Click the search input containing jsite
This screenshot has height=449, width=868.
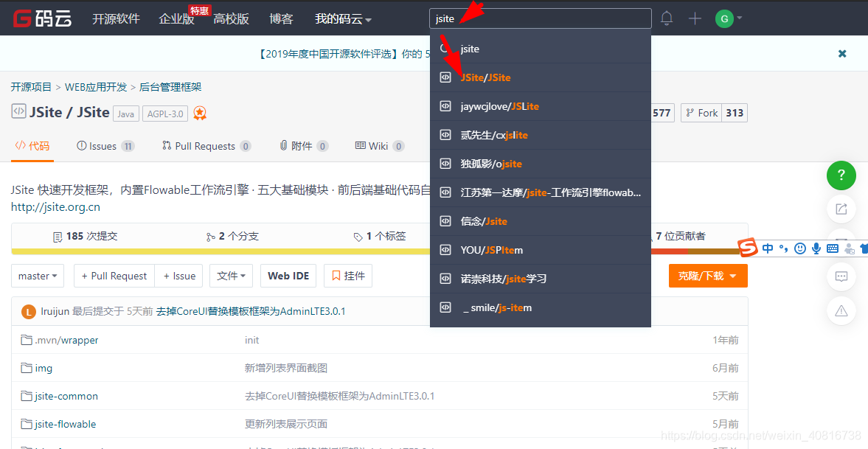click(x=541, y=18)
